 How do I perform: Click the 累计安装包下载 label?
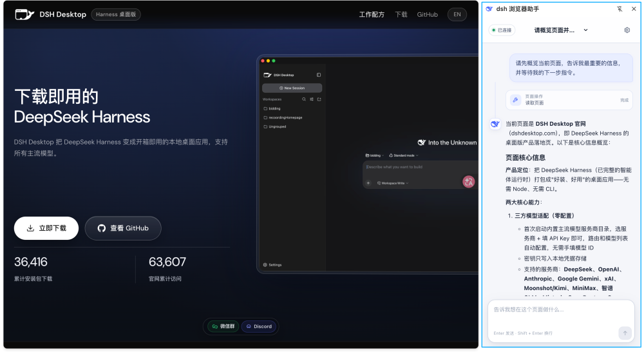[33, 279]
